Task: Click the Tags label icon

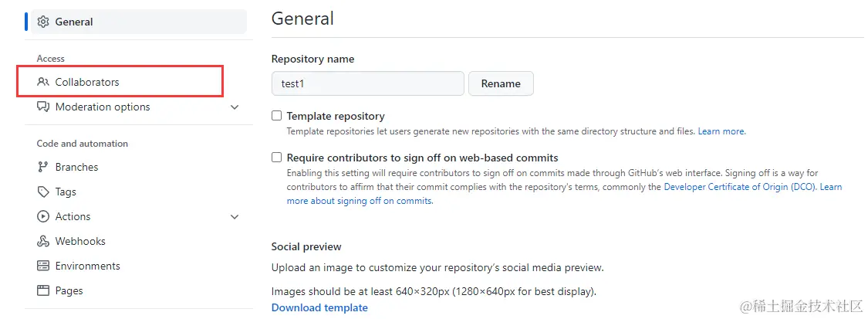Action: tap(43, 192)
